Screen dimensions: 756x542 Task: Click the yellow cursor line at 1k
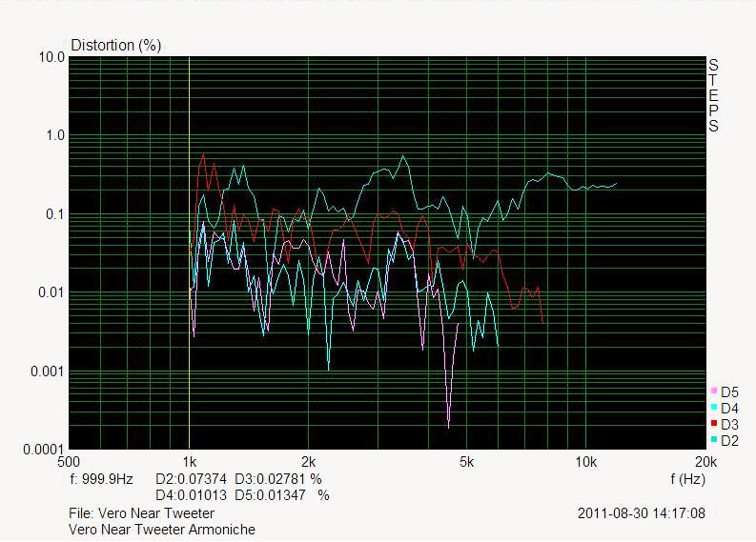[189, 253]
